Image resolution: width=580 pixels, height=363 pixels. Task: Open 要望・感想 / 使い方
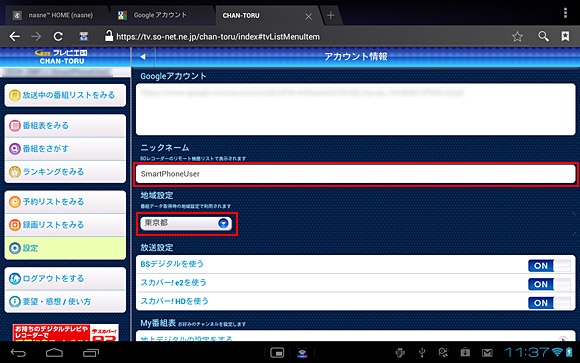pyautogui.click(x=65, y=302)
